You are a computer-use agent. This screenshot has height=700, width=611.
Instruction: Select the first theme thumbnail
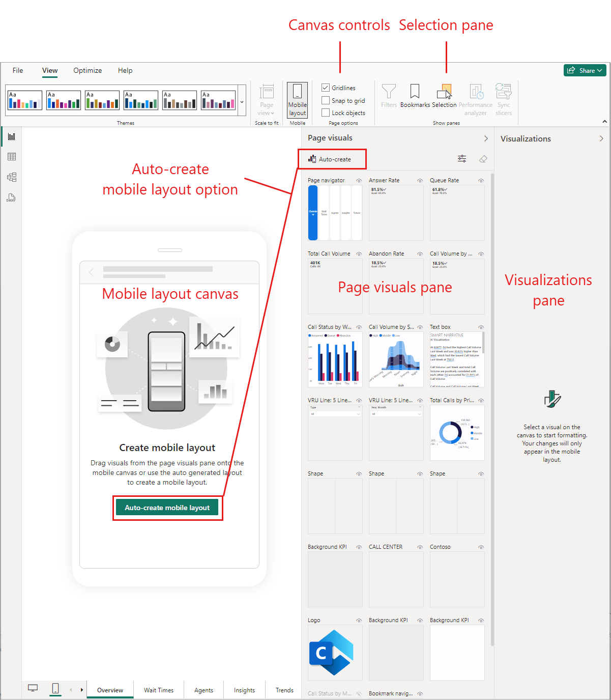click(x=24, y=100)
